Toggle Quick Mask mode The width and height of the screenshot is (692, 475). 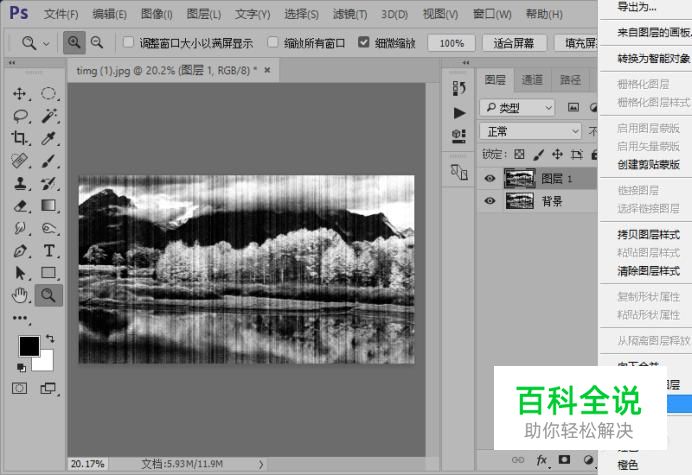(19, 388)
